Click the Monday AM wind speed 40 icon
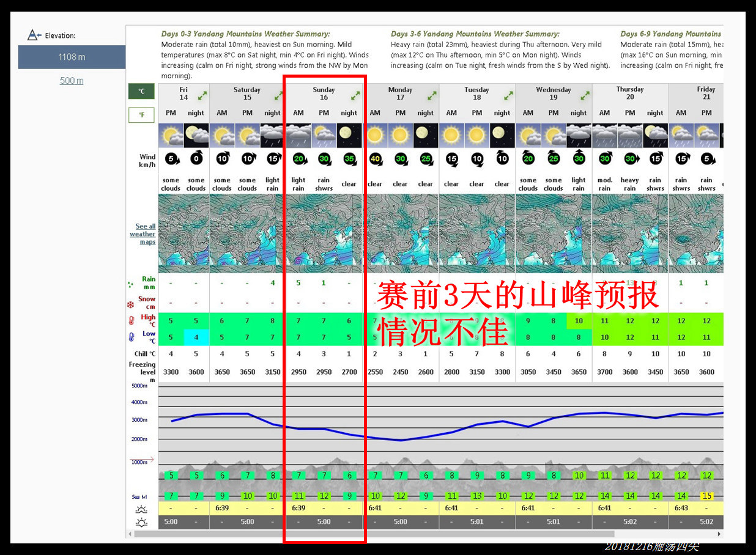The image size is (756, 555). [375, 159]
